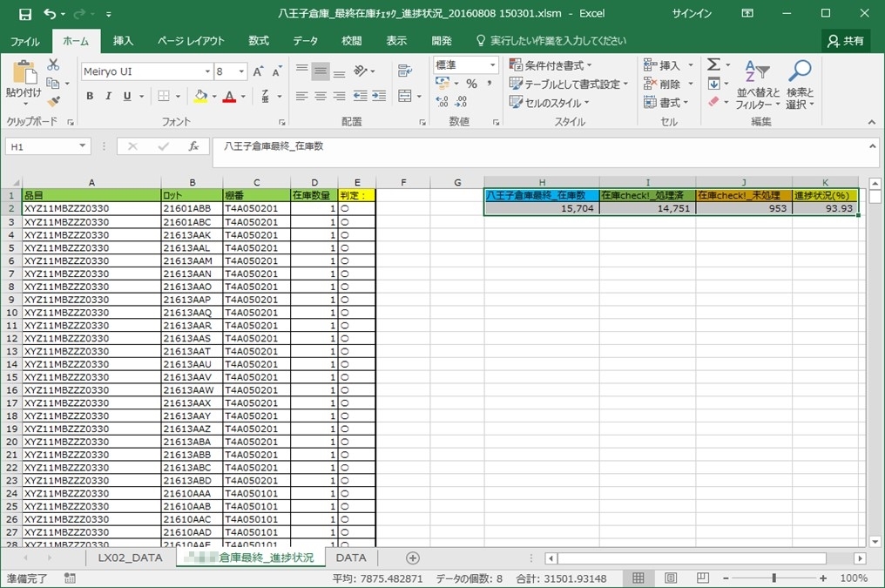The width and height of the screenshot is (885, 588).
Task: Click the Paste clipboard icon
Action: click(24, 73)
